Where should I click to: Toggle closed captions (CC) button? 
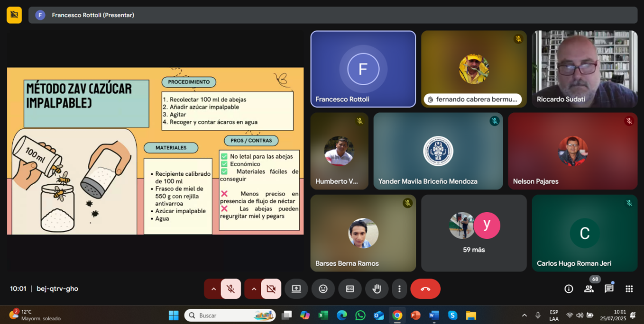point(350,289)
